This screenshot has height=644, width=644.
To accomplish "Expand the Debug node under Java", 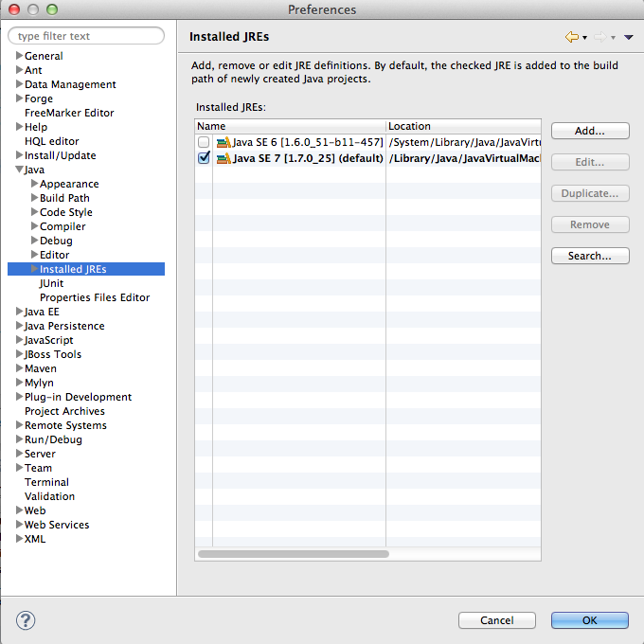I will click(x=34, y=240).
